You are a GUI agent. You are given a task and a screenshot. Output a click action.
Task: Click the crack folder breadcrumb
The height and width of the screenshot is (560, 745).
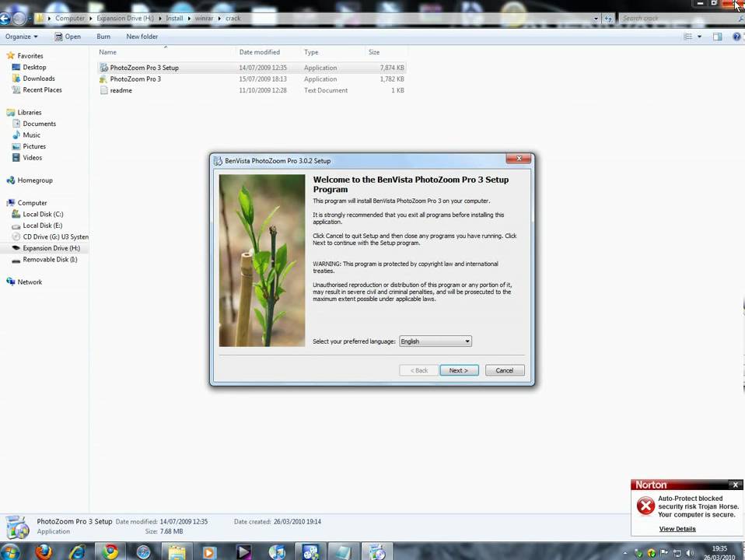tap(233, 18)
